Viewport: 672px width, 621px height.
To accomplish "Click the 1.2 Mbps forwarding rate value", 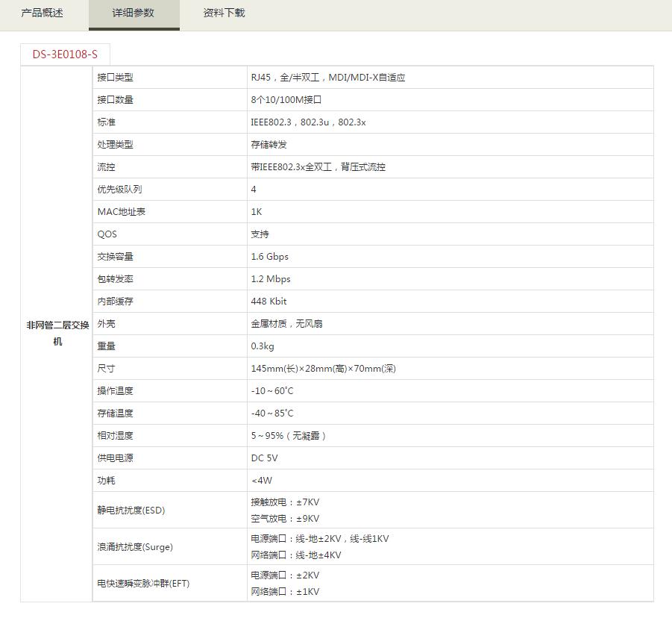I will click(271, 279).
